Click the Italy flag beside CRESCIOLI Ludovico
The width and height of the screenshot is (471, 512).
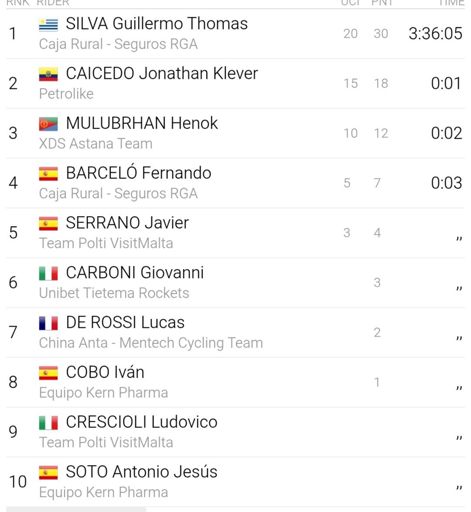(x=48, y=423)
